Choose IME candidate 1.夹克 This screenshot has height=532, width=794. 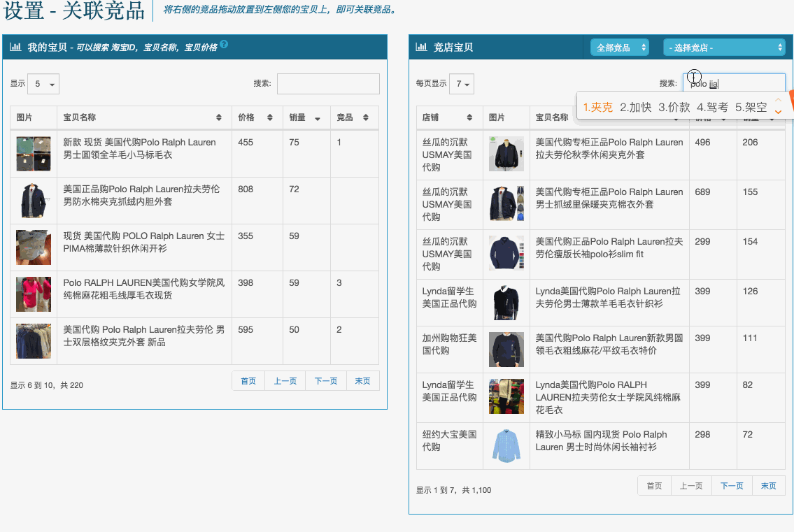pos(597,108)
